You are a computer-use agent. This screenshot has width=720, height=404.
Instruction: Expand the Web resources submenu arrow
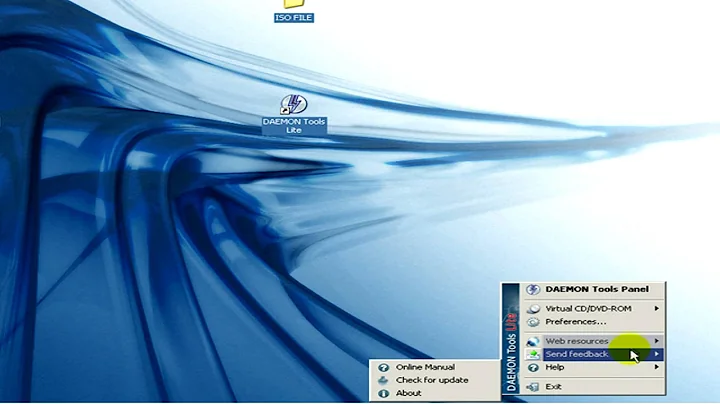[x=657, y=341]
